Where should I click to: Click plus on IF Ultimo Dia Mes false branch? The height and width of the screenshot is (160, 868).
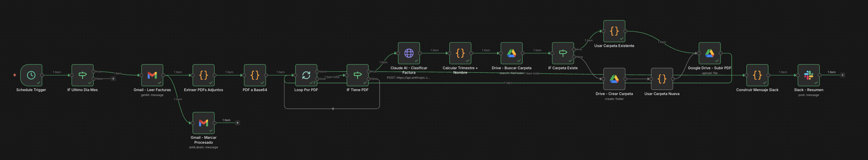113,79
